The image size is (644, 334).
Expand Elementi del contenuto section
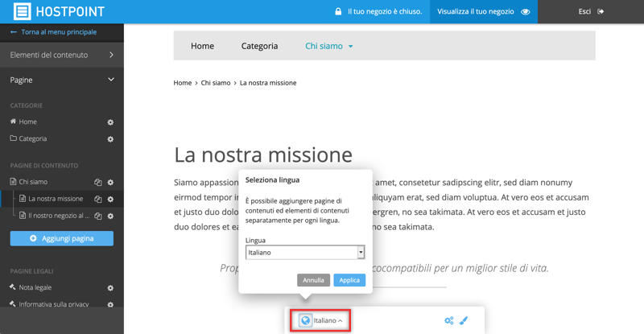(x=62, y=55)
